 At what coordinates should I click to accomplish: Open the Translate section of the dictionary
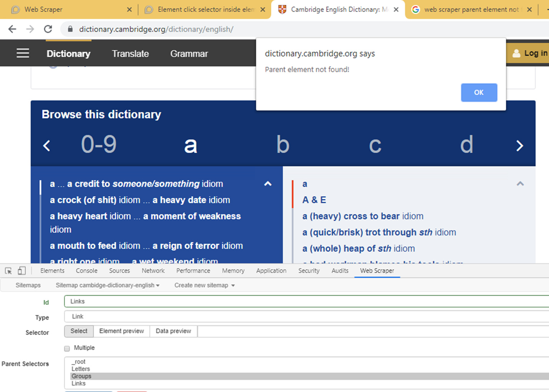[130, 54]
